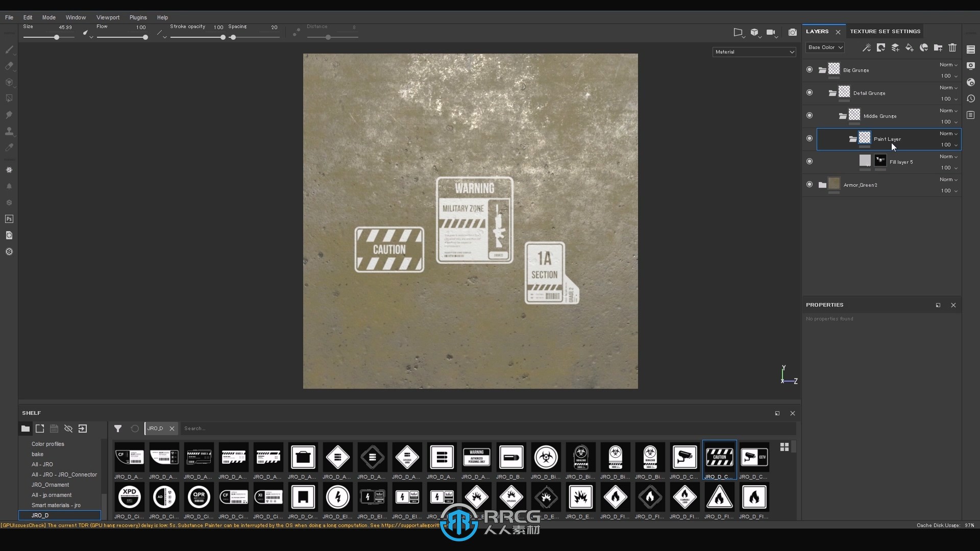The height and width of the screenshot is (551, 980).
Task: Expand the Base Color channel dropdown
Action: (x=824, y=47)
